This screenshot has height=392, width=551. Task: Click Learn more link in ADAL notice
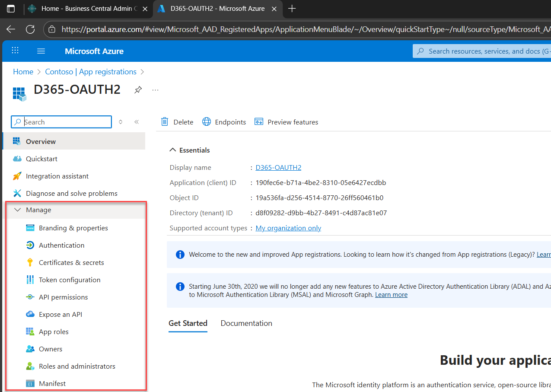(x=391, y=295)
